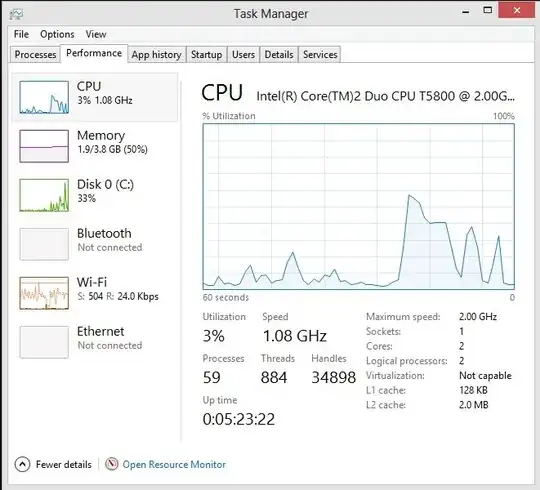The height and width of the screenshot is (490, 540).
Task: Click the processes count 59
Action: coord(211,377)
